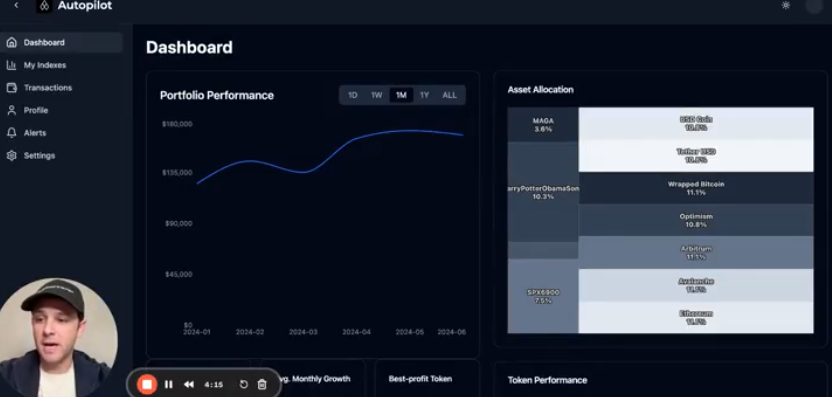Click the Wrapped Bitcoin allocation block
The width and height of the screenshot is (832, 397).
[x=696, y=188]
